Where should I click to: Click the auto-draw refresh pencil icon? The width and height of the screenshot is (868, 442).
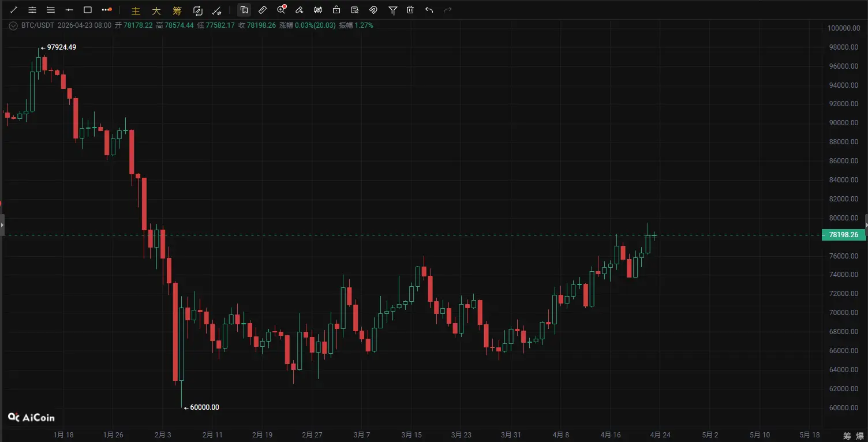click(198, 10)
